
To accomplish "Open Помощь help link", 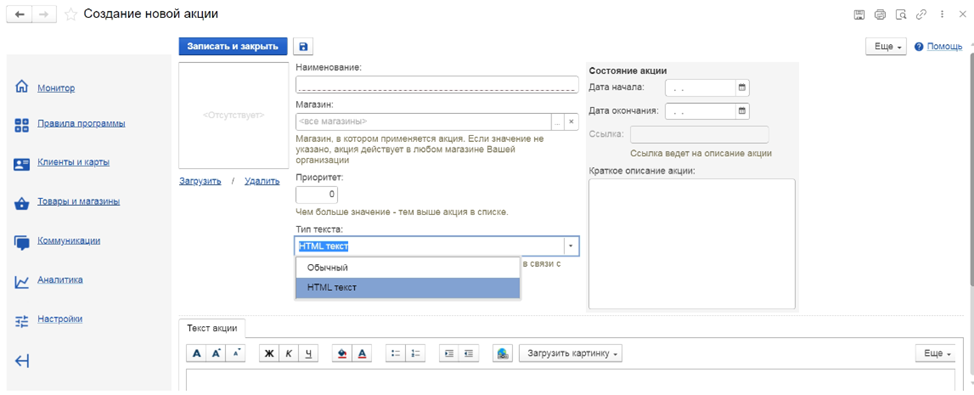I will click(x=945, y=47).
